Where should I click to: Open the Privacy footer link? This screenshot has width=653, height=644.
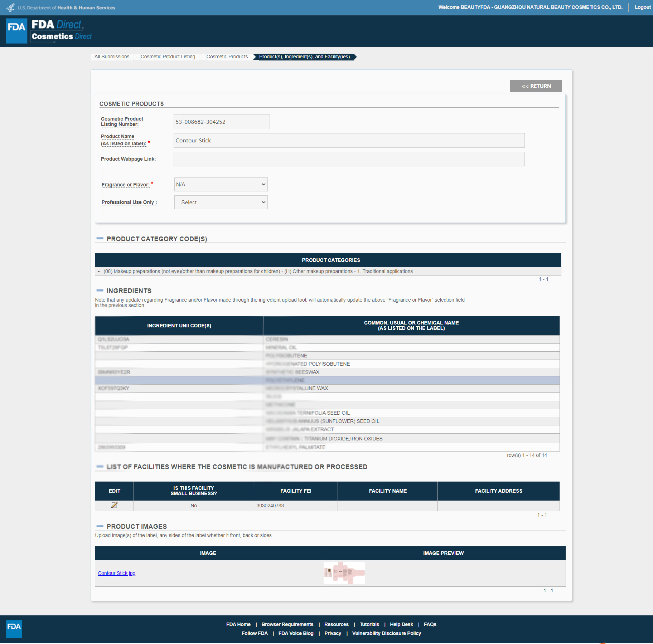pyautogui.click(x=333, y=633)
